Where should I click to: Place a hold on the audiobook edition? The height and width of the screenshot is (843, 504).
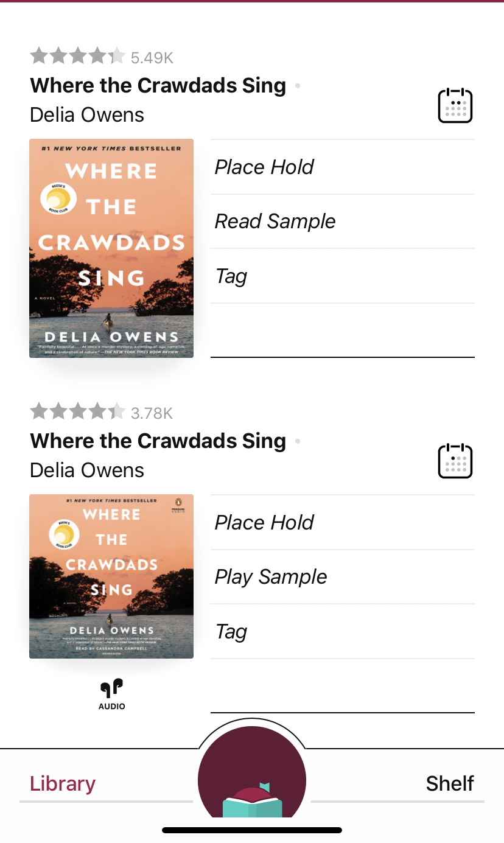coord(264,522)
